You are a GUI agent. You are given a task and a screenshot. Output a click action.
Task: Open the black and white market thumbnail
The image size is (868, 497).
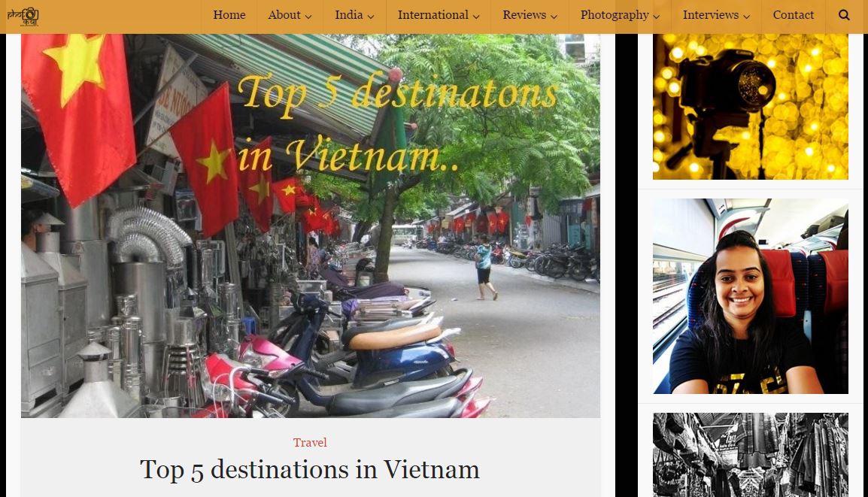[750, 455]
